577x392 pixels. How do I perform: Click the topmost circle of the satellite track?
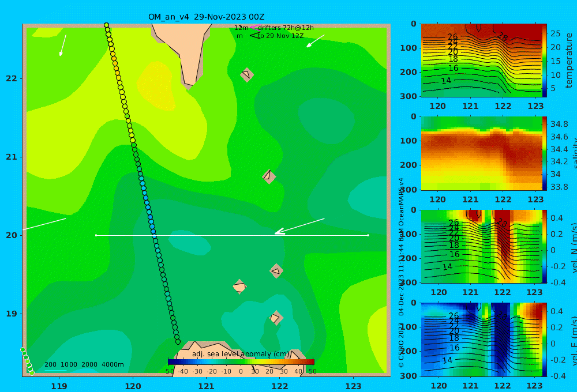[x=106, y=25]
